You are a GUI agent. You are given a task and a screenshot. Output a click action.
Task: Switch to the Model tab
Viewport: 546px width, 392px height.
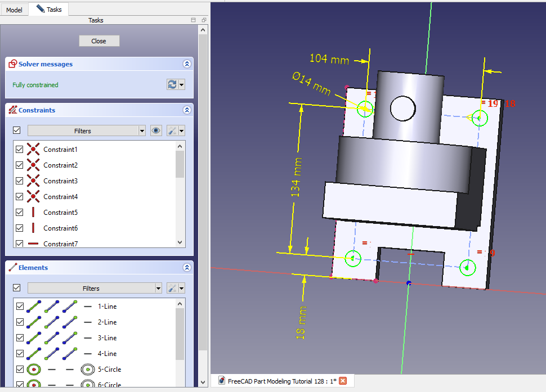click(x=14, y=10)
